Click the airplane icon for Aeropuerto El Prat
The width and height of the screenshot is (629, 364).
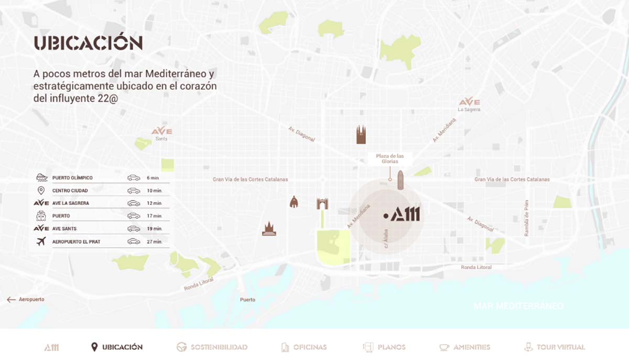coord(41,241)
